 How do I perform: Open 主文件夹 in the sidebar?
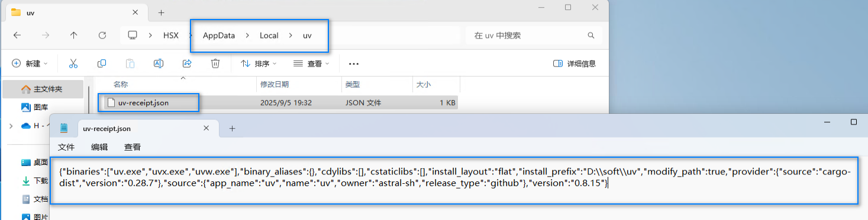(x=43, y=90)
